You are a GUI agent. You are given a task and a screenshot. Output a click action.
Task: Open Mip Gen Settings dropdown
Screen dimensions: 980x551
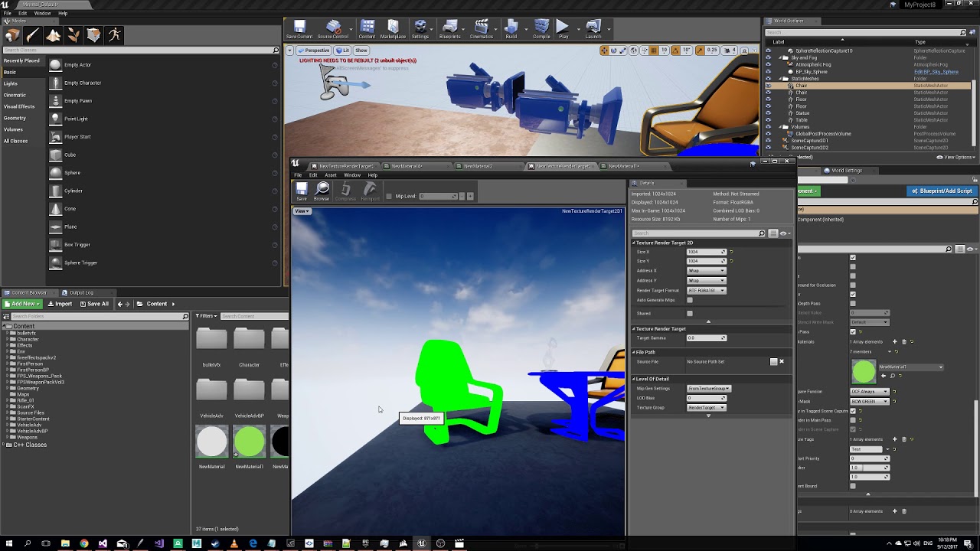pyautogui.click(x=709, y=389)
